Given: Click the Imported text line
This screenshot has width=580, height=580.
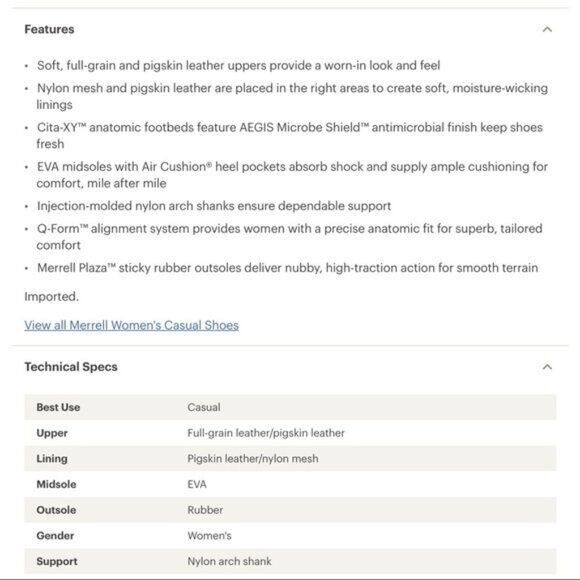Looking at the screenshot, I should click(51, 297).
